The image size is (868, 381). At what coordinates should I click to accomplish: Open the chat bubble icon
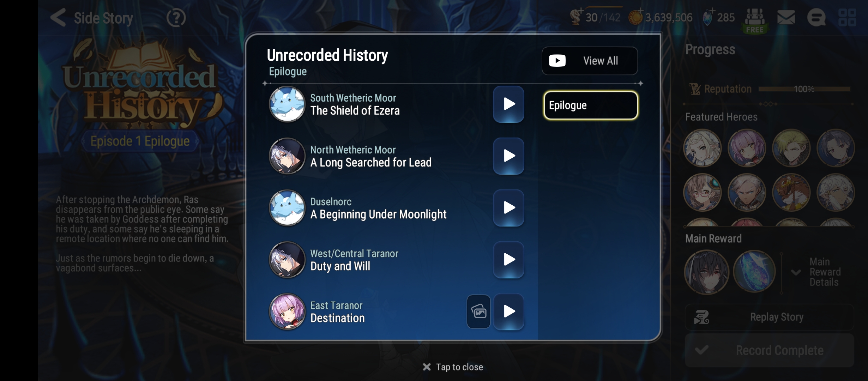(x=816, y=17)
